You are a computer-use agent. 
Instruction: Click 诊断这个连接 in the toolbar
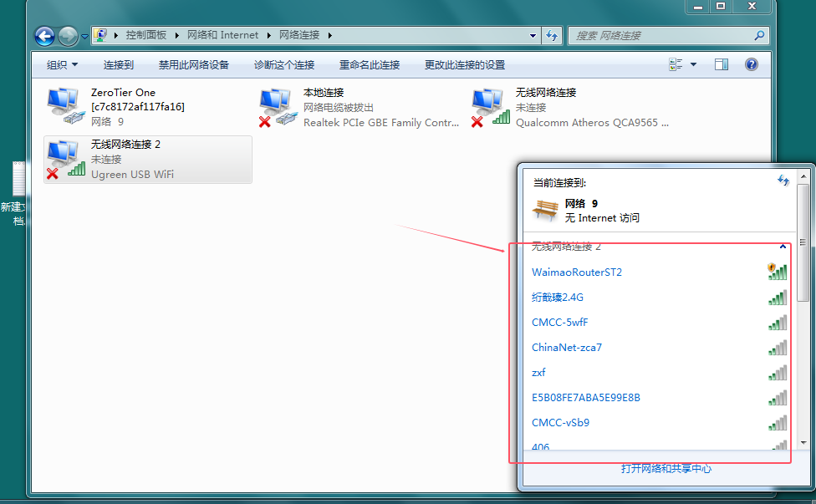284,64
